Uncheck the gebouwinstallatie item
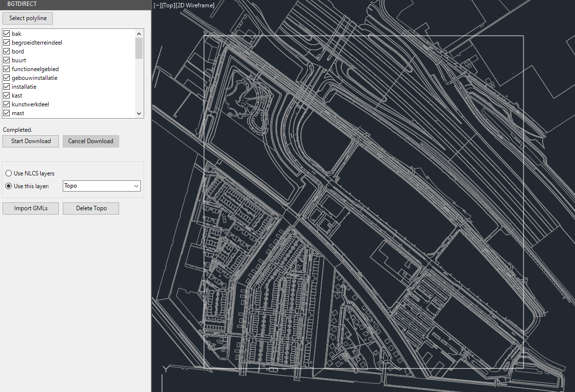Viewport: 575px width, 392px height. tap(7, 78)
